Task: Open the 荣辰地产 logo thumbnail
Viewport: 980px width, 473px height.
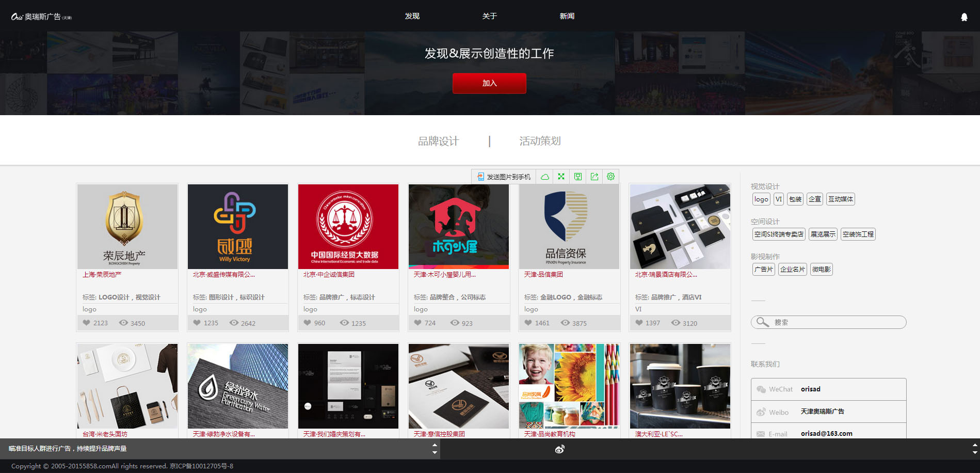Action: [x=127, y=227]
